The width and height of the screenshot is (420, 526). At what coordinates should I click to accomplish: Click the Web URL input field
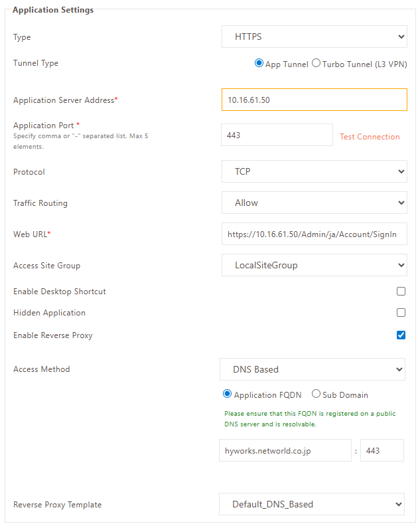(x=314, y=234)
